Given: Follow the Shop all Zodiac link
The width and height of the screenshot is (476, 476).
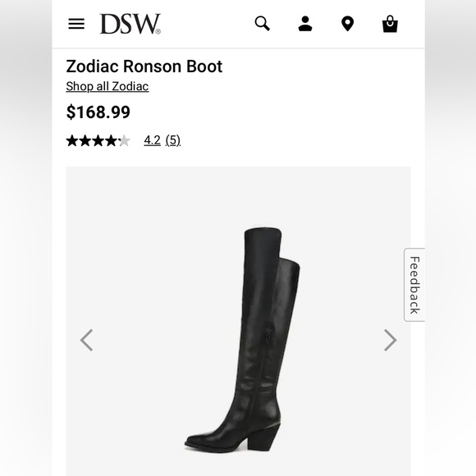Looking at the screenshot, I should tap(108, 86).
